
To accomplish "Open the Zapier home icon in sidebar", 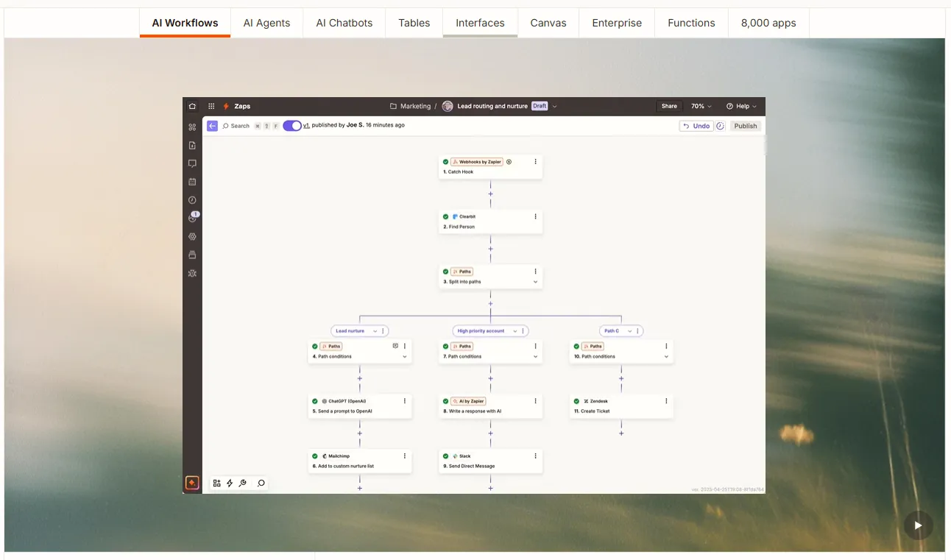I will [192, 105].
